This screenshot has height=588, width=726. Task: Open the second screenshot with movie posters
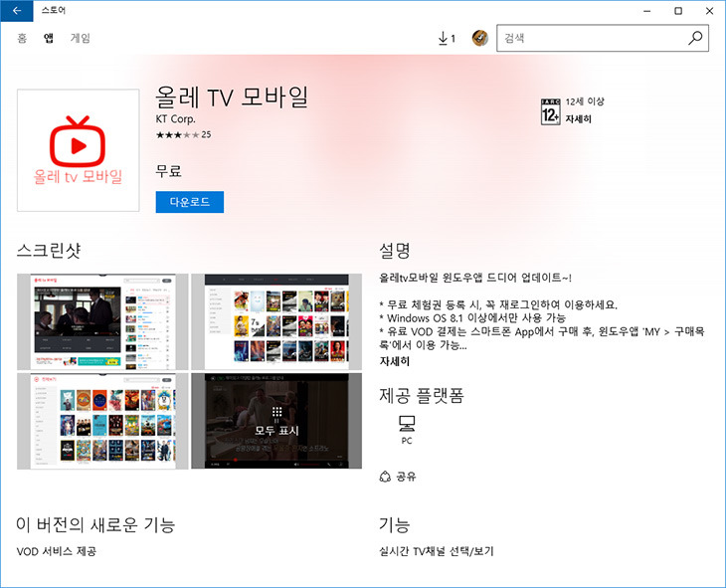(x=276, y=321)
